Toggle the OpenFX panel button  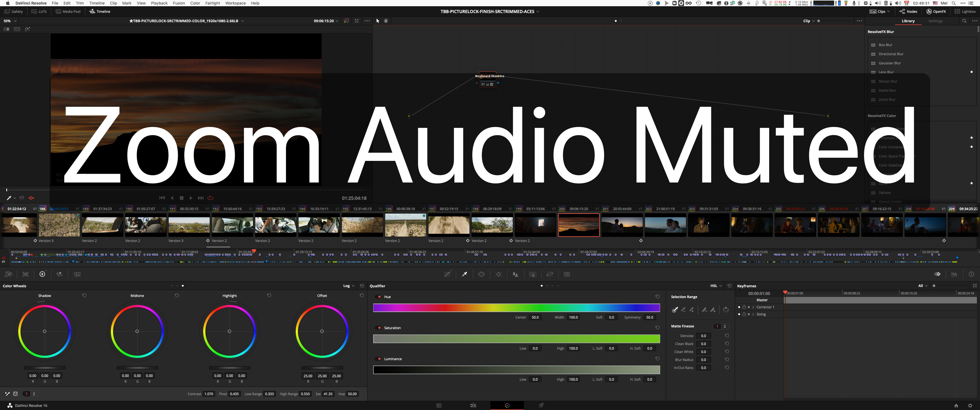point(936,11)
